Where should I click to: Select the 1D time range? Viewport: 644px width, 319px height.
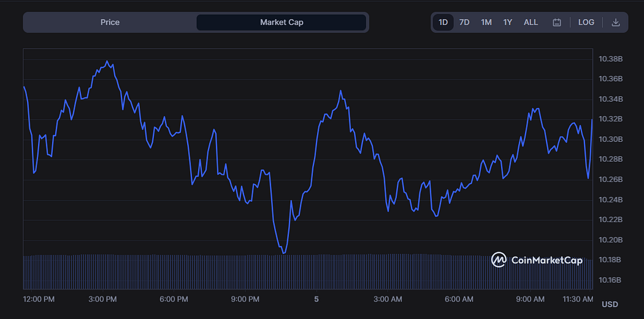(443, 23)
